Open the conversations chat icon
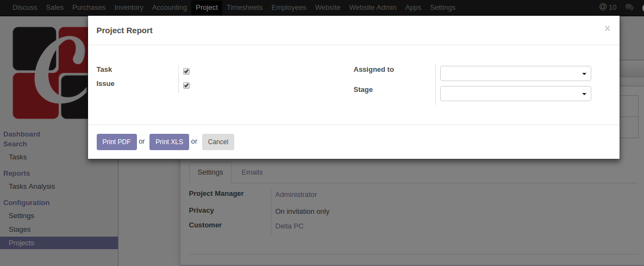This screenshot has height=266, width=644. point(629,8)
